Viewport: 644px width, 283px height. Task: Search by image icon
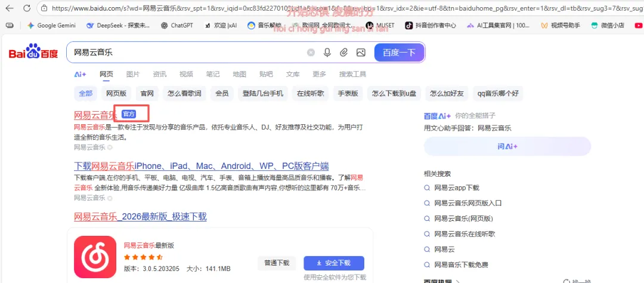tap(361, 52)
